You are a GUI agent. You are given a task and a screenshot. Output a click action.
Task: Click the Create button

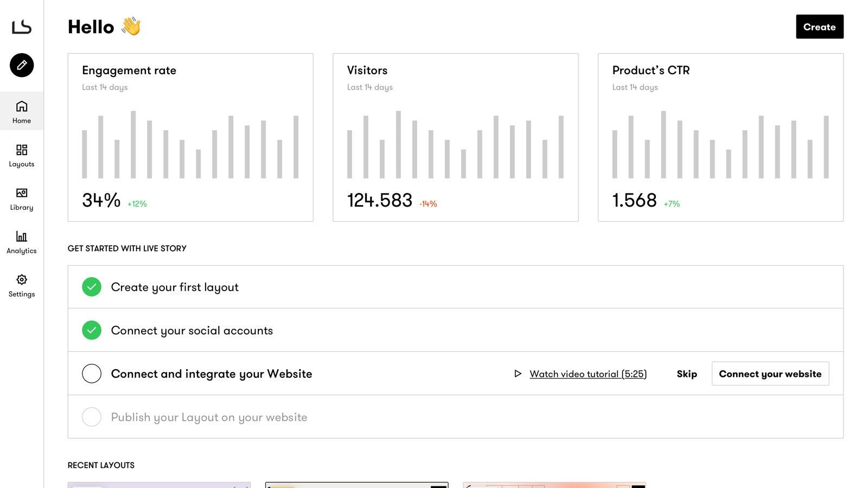coord(819,27)
